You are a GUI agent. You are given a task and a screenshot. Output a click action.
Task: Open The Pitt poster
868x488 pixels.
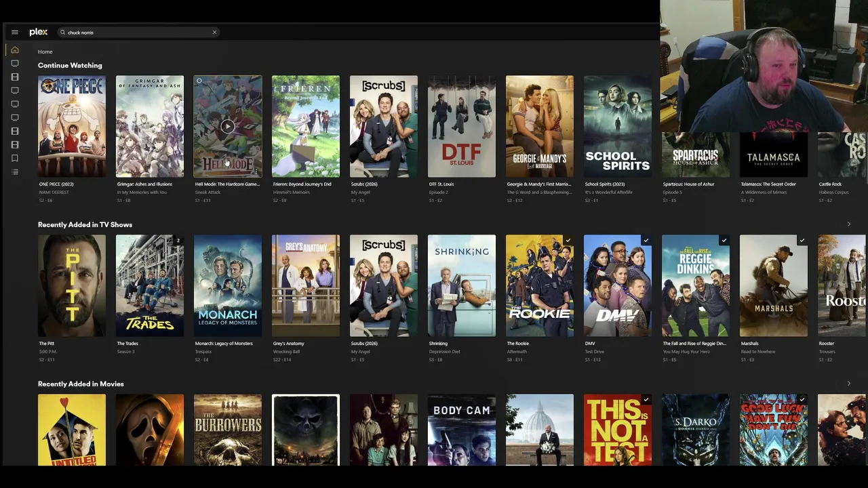click(72, 285)
